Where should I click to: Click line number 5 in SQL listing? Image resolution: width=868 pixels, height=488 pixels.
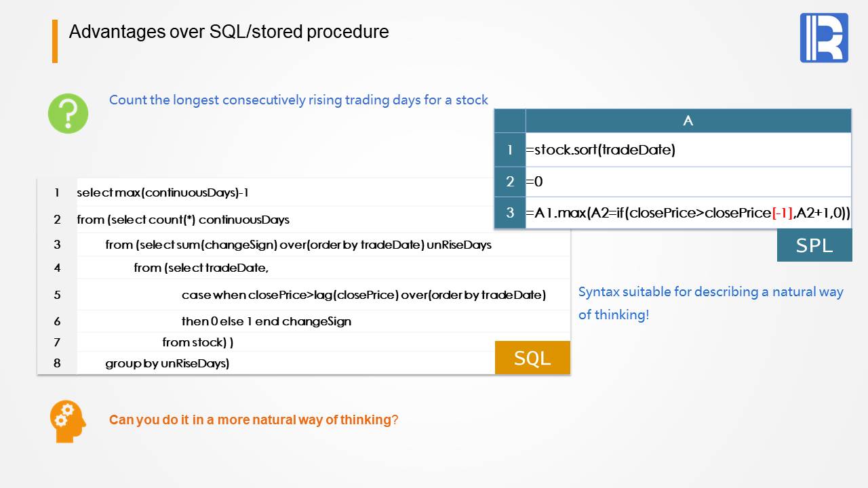coord(57,295)
